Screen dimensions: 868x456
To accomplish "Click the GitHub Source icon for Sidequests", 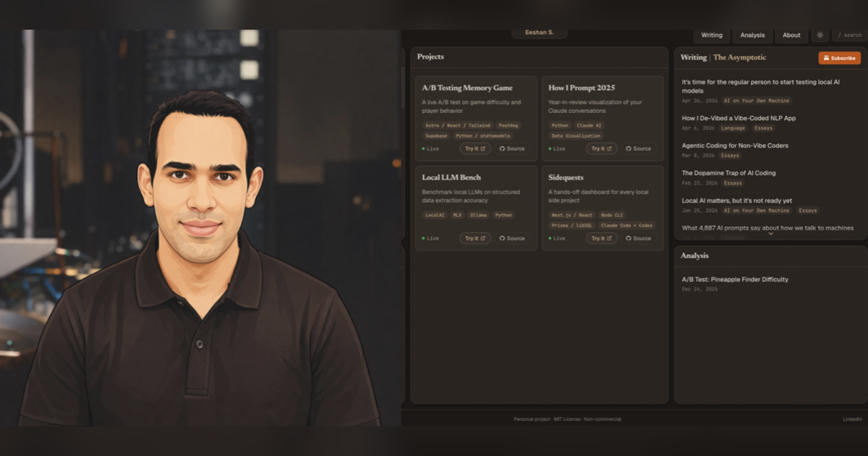I will (629, 238).
